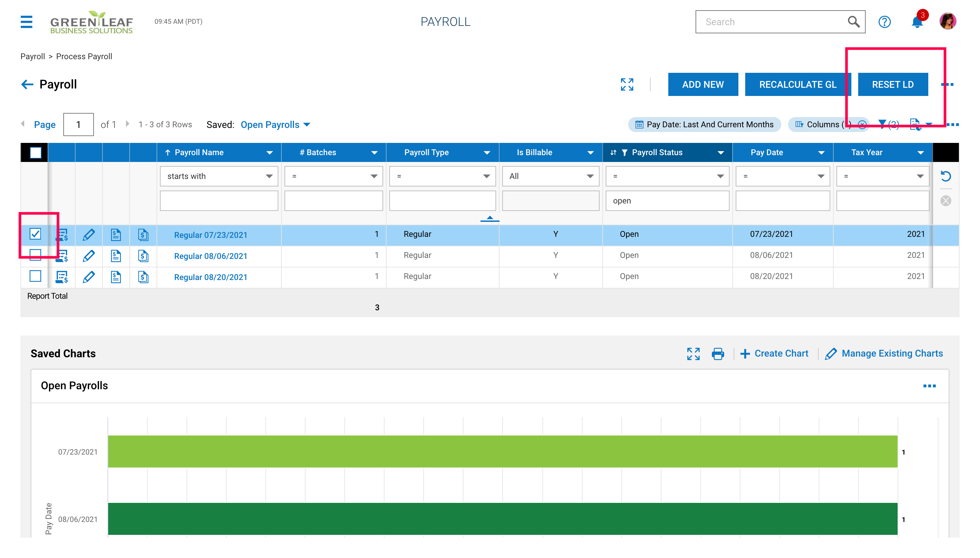Click the edit pencil for Regular 08/06/2021

click(88, 256)
